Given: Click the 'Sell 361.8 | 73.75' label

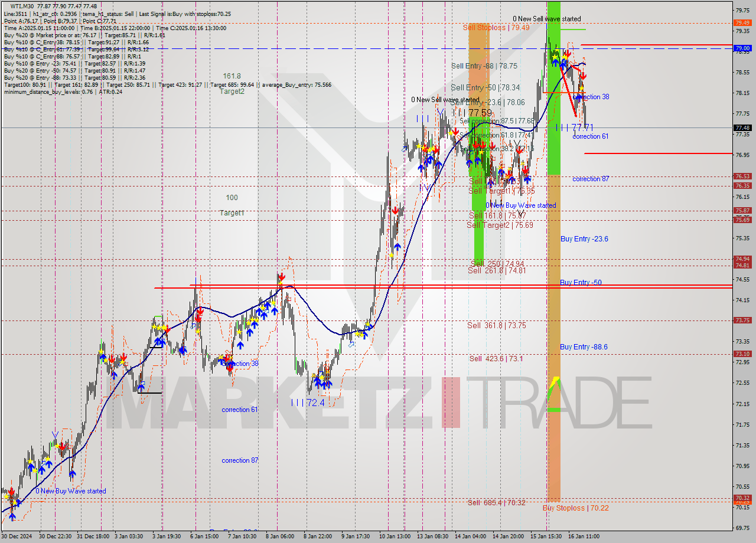Looking at the screenshot, I should pyautogui.click(x=496, y=325).
